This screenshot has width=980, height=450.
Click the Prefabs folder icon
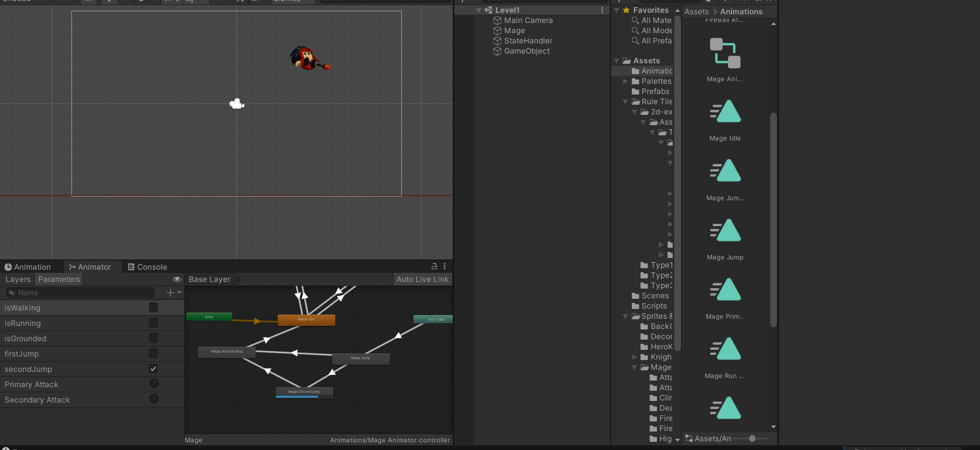635,91
